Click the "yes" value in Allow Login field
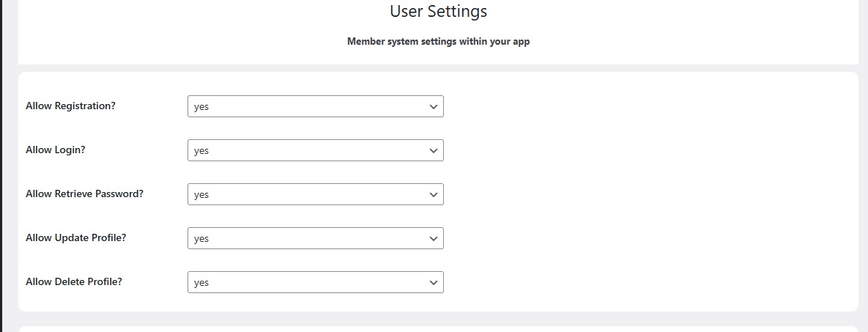This screenshot has height=332, width=868. point(201,151)
